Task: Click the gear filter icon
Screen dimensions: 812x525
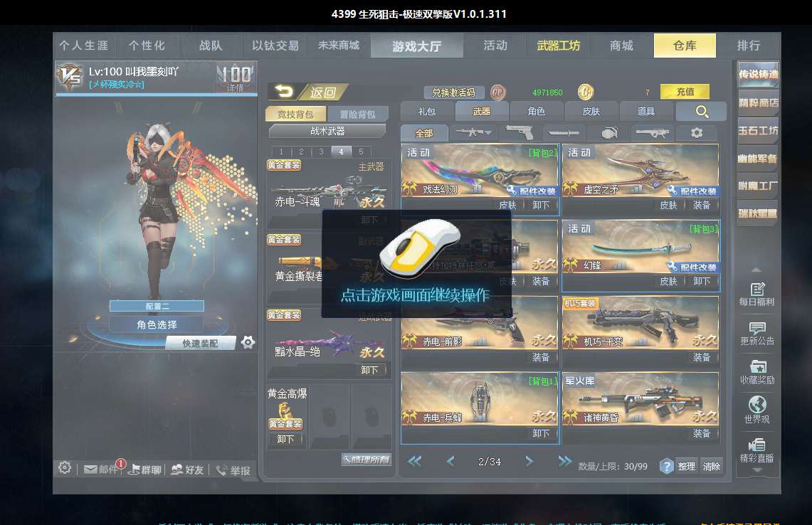Action: point(697,133)
